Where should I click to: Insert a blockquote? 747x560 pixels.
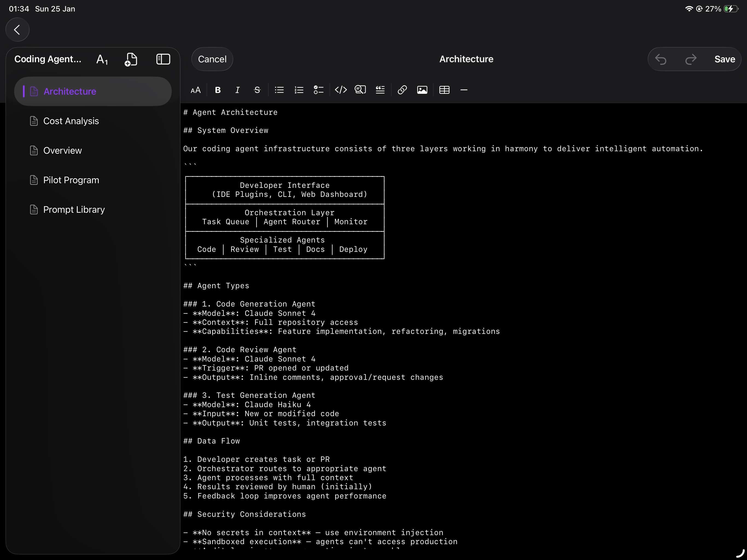coord(380,90)
